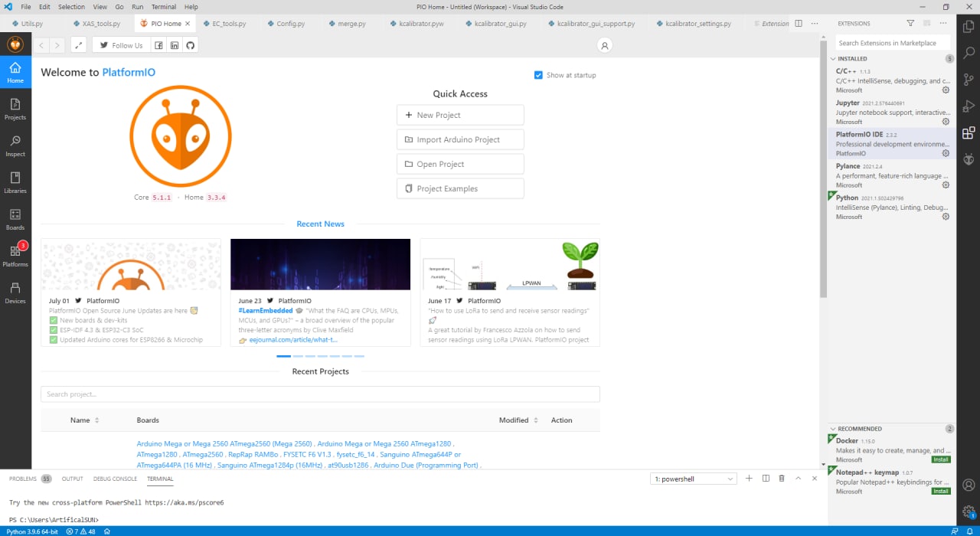The width and height of the screenshot is (980, 536).
Task: Switch to the DEBUG CONSOLE panel tab
Action: (x=115, y=479)
